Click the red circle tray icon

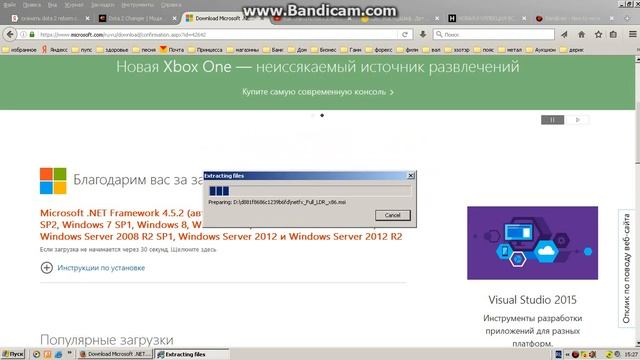[x=575, y=354]
